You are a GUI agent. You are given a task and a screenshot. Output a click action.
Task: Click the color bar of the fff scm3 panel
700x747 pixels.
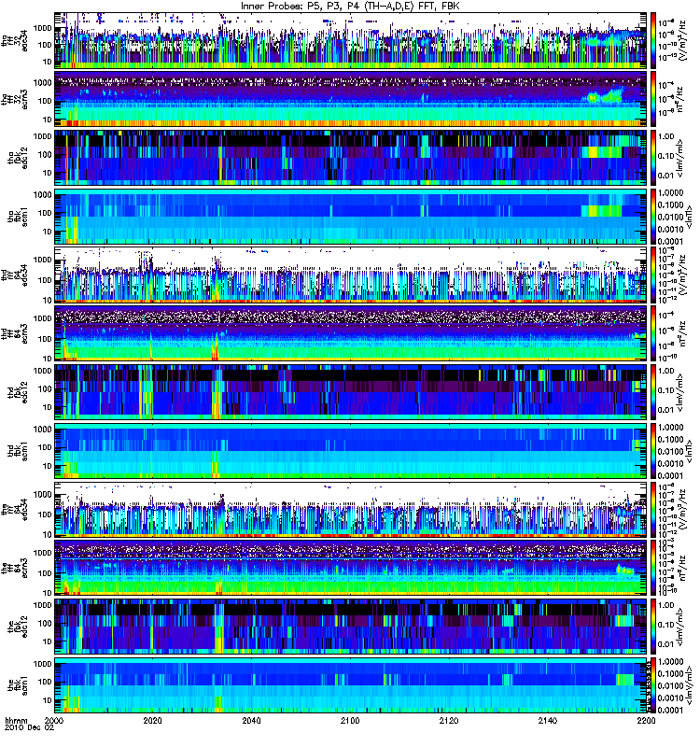[x=653, y=568]
